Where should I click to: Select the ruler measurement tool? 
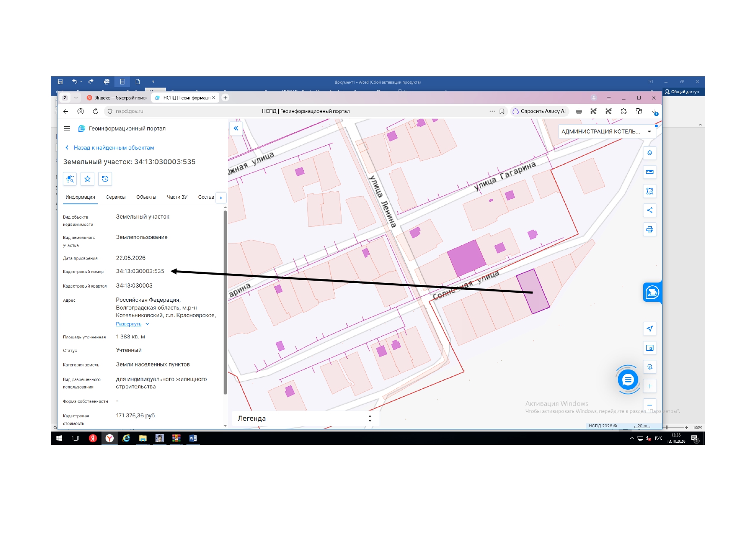point(650,172)
